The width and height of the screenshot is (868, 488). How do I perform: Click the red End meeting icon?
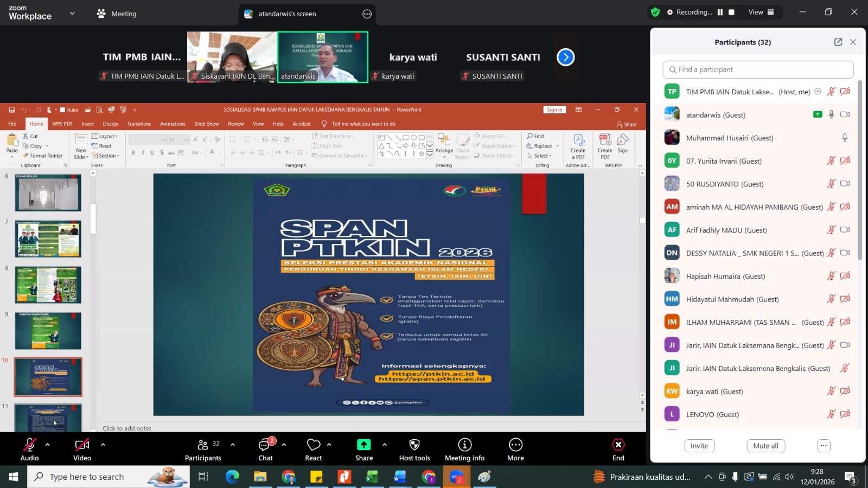pos(618,445)
